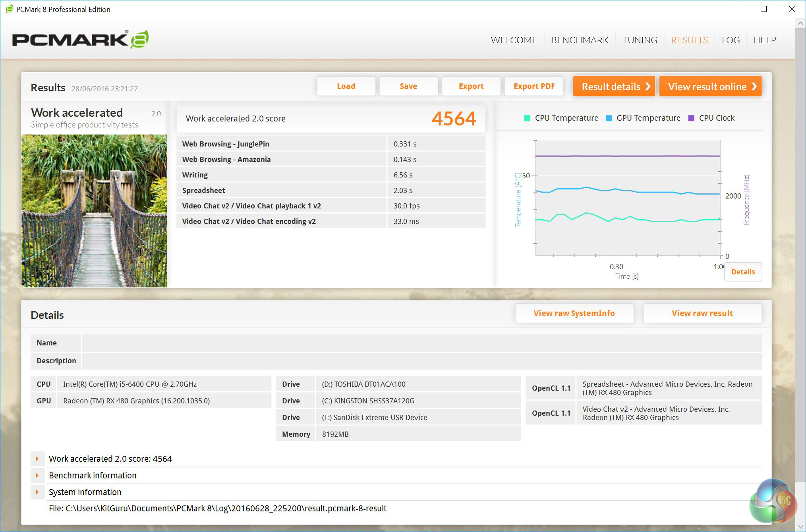Switch to the TUNING tab
The width and height of the screenshot is (806, 532).
pos(640,40)
